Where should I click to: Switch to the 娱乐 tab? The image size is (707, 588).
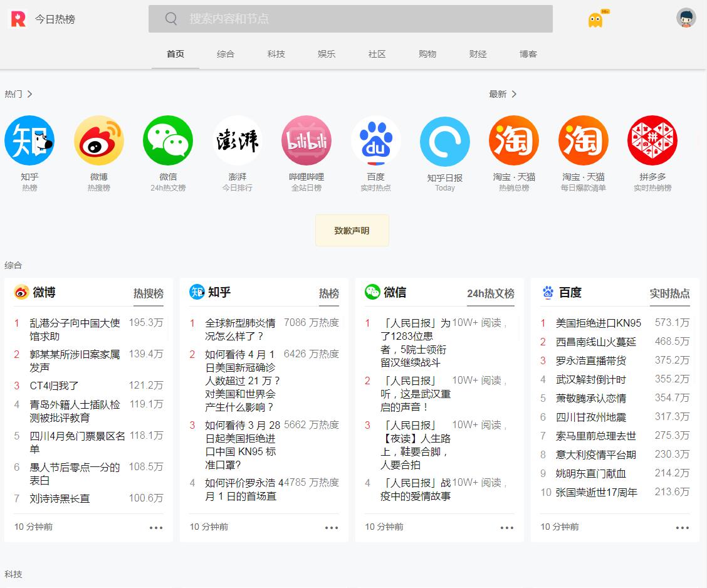(x=327, y=54)
